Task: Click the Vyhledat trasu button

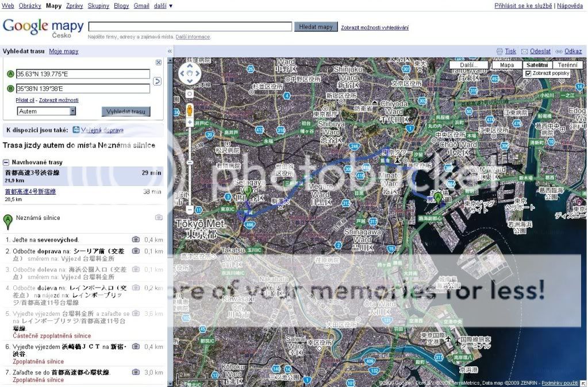Action: 126,111
